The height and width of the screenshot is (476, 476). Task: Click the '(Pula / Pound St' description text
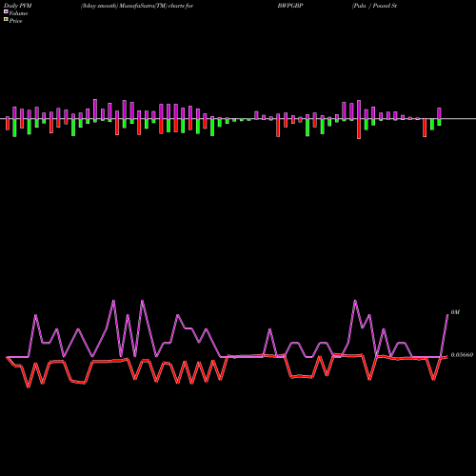pyautogui.click(x=374, y=6)
